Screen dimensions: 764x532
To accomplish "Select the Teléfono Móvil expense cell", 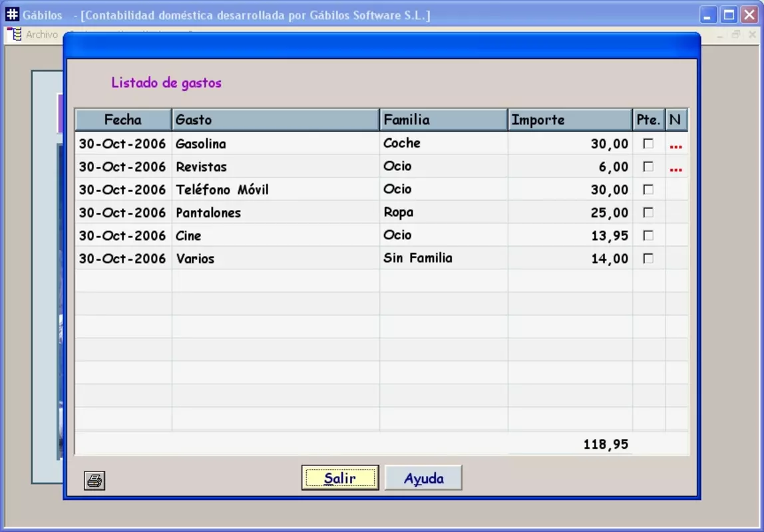I will pyautogui.click(x=276, y=190).
